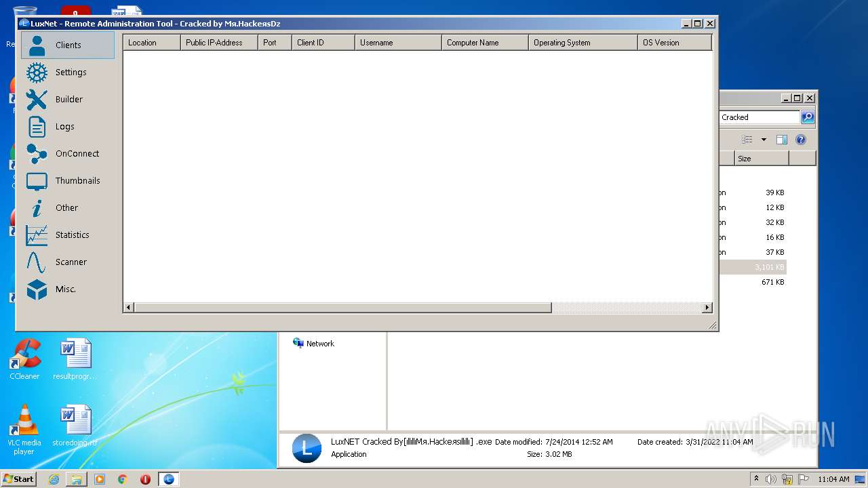
Task: Open Explorer help icon
Action: coord(801,140)
